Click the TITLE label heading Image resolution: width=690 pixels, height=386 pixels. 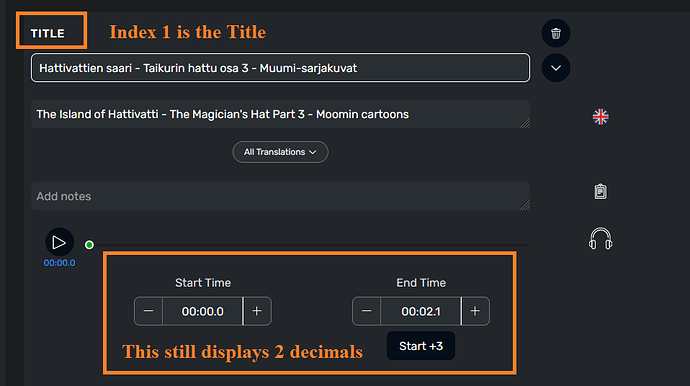click(x=48, y=33)
